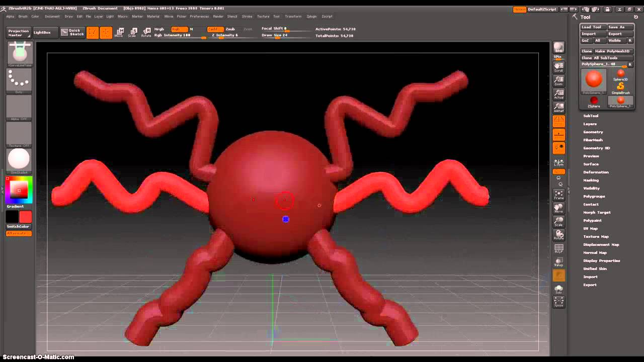Click the Tool palette hammer icon
Viewport: 644px width, 362px height.
point(575,17)
